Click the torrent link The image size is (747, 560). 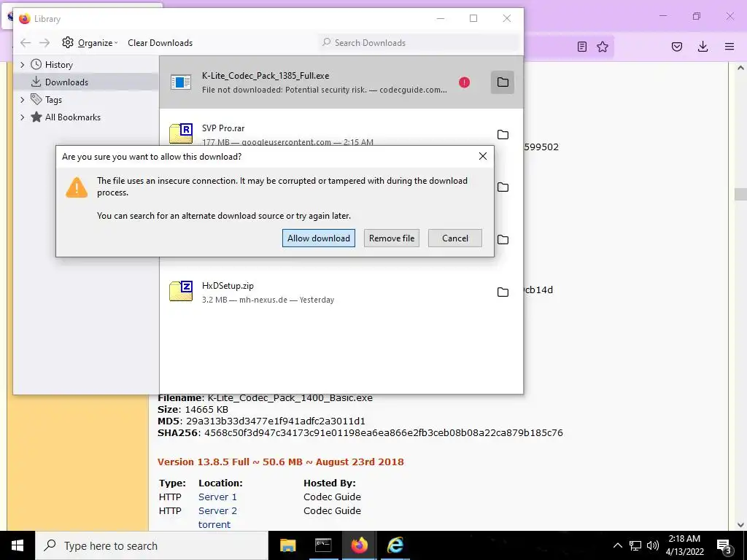point(214,524)
